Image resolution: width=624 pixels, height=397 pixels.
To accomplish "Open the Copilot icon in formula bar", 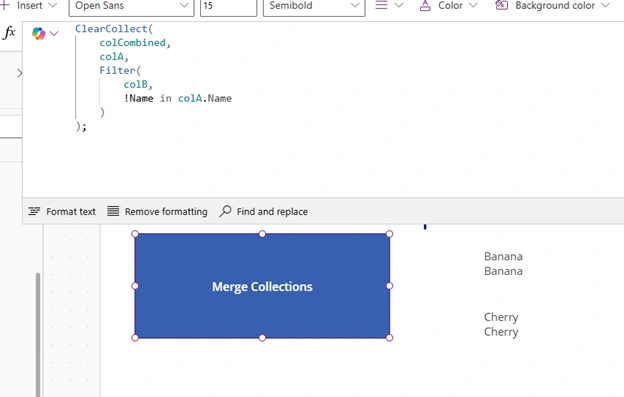I will (39, 33).
